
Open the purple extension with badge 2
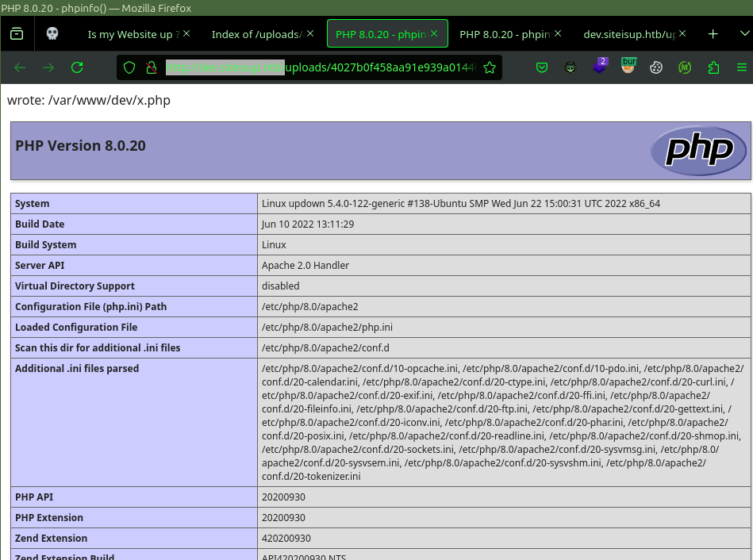[x=599, y=67]
